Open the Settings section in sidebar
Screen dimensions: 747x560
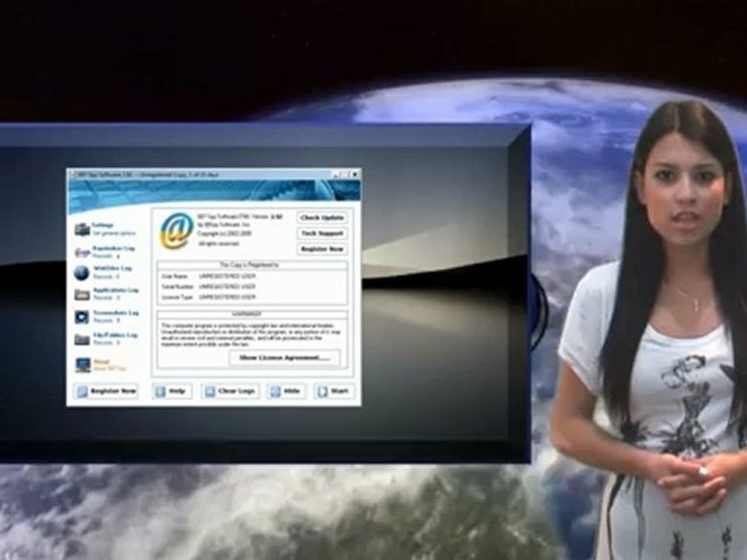106,229
